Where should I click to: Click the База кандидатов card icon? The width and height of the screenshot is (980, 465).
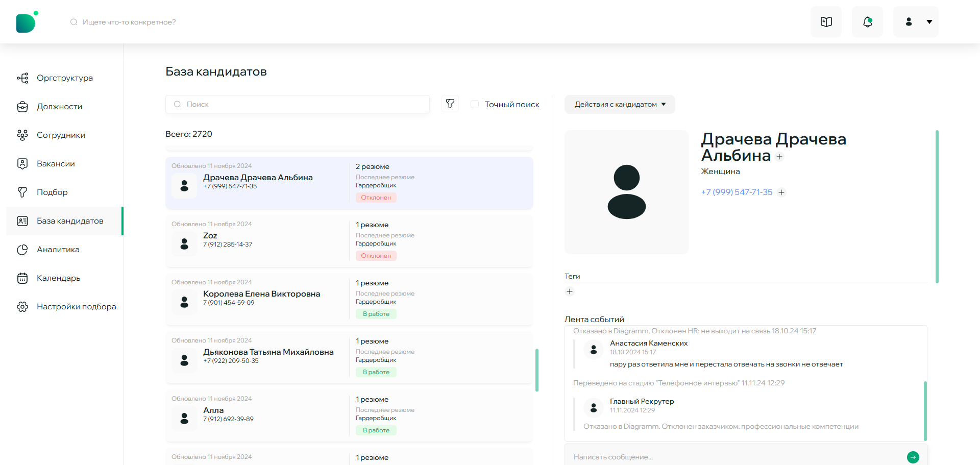(22, 221)
